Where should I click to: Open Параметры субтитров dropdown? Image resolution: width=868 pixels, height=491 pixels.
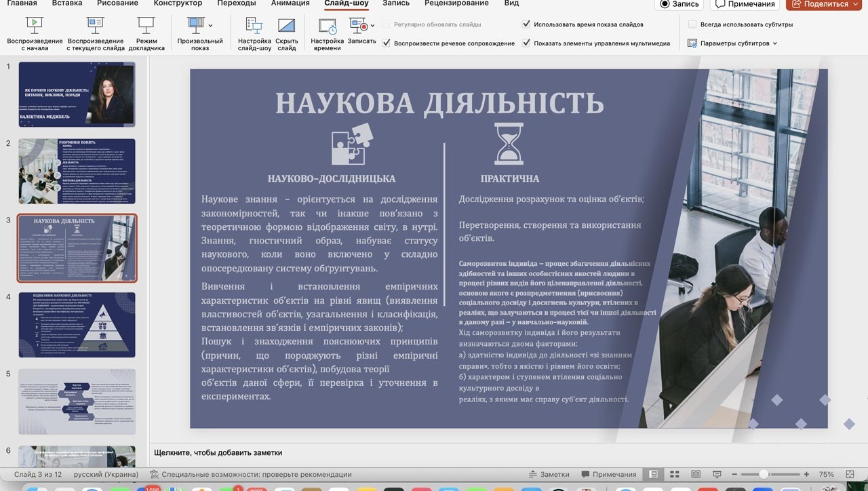733,43
